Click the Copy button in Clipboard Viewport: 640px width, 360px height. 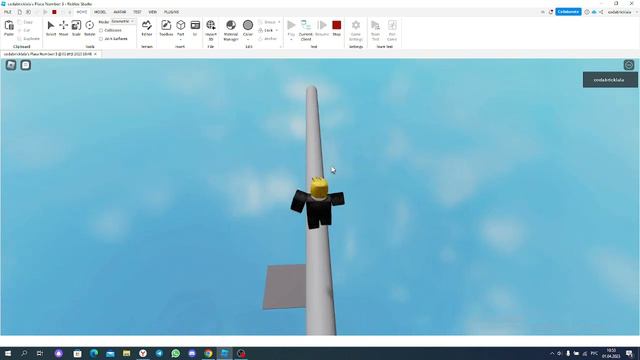pyautogui.click(x=25, y=22)
